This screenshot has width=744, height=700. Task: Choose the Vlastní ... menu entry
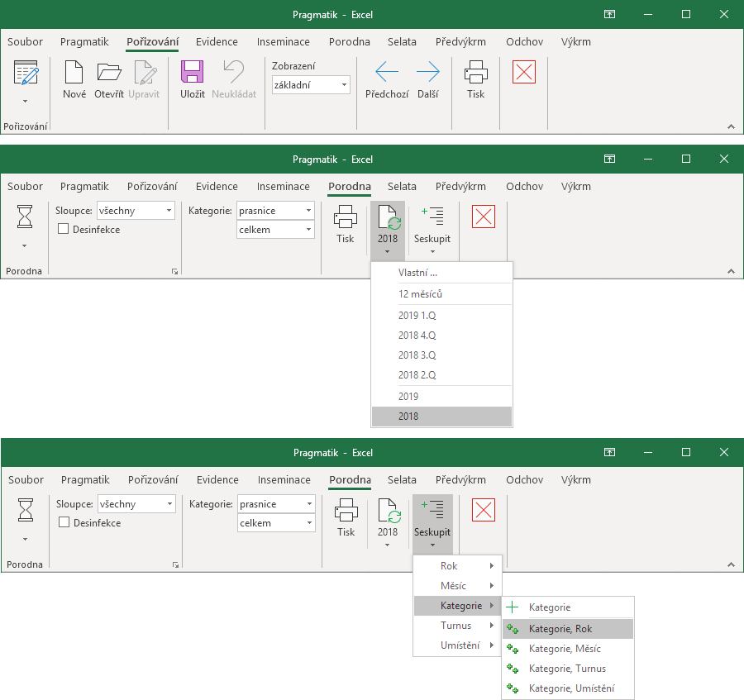[x=441, y=273]
